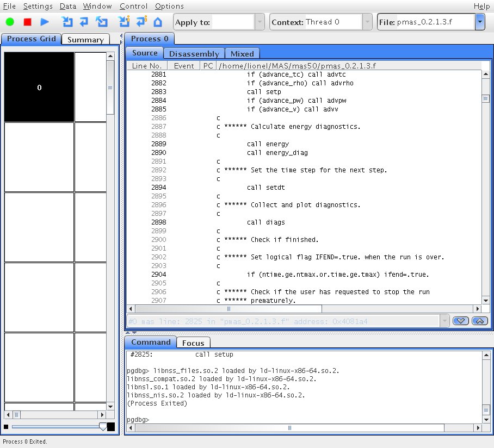Expand the File pmas_0.2.1.3.f dropdown
Screen dimensions: 494x448
(479, 22)
